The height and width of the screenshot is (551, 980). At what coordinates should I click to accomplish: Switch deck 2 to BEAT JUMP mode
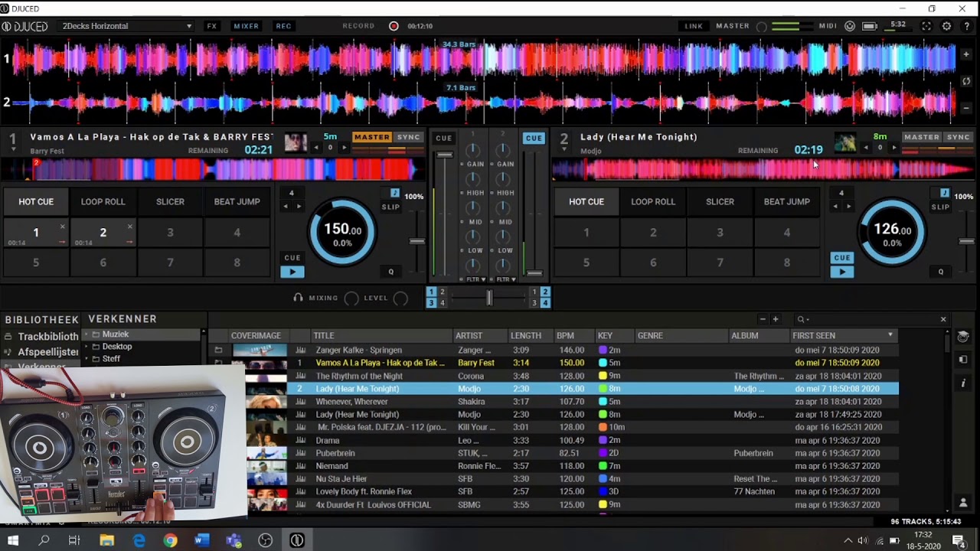pyautogui.click(x=786, y=202)
